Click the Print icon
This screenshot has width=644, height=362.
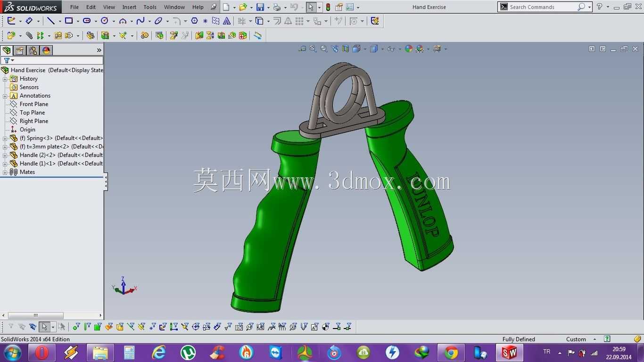277,7
